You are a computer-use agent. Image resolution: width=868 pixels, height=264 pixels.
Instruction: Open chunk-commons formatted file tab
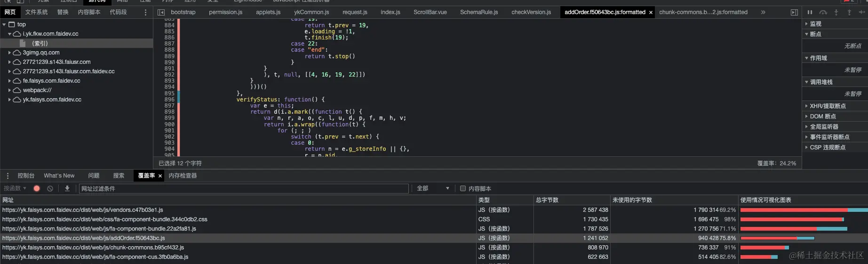pyautogui.click(x=703, y=12)
